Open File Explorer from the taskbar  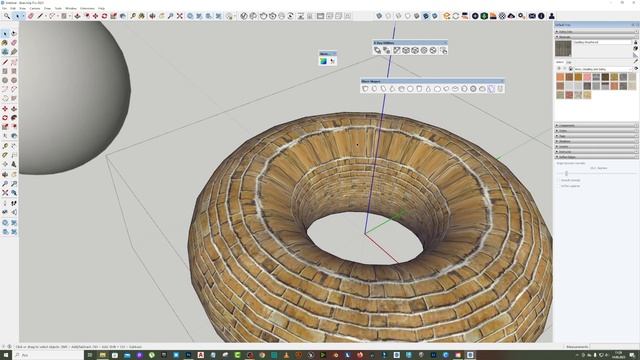pos(102,355)
